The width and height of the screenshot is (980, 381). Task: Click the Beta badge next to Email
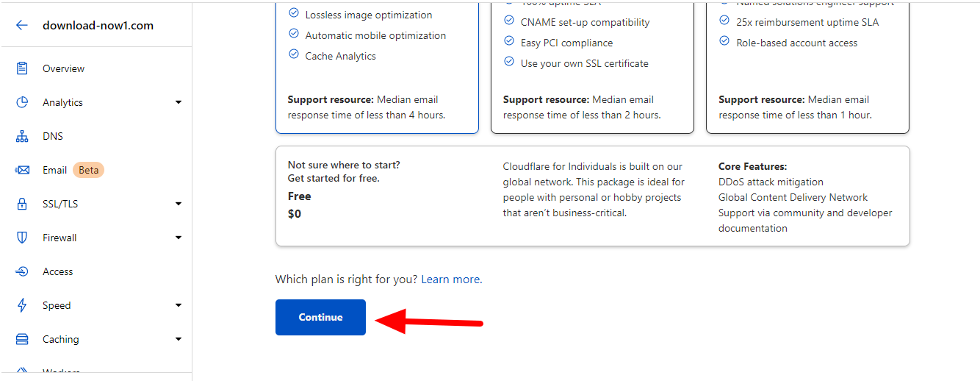coord(89,170)
